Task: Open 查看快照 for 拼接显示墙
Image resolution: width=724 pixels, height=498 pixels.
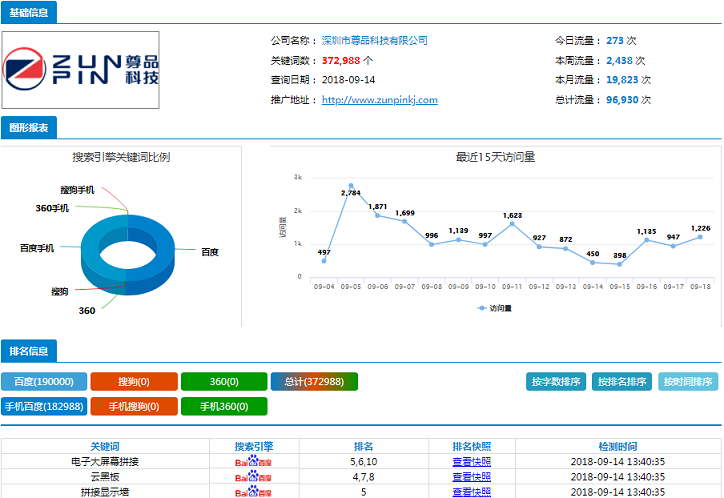Action: [471, 492]
